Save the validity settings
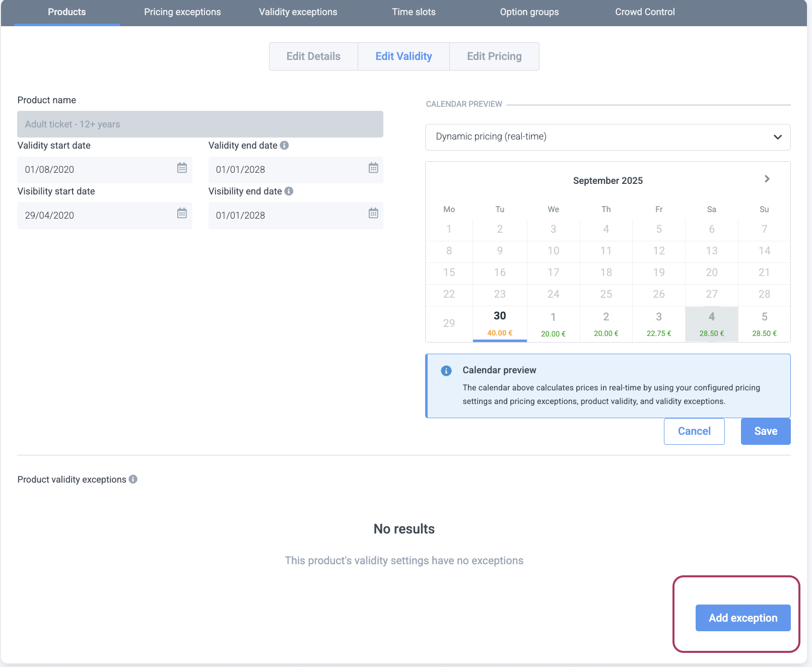The height and width of the screenshot is (667, 812). (x=766, y=431)
